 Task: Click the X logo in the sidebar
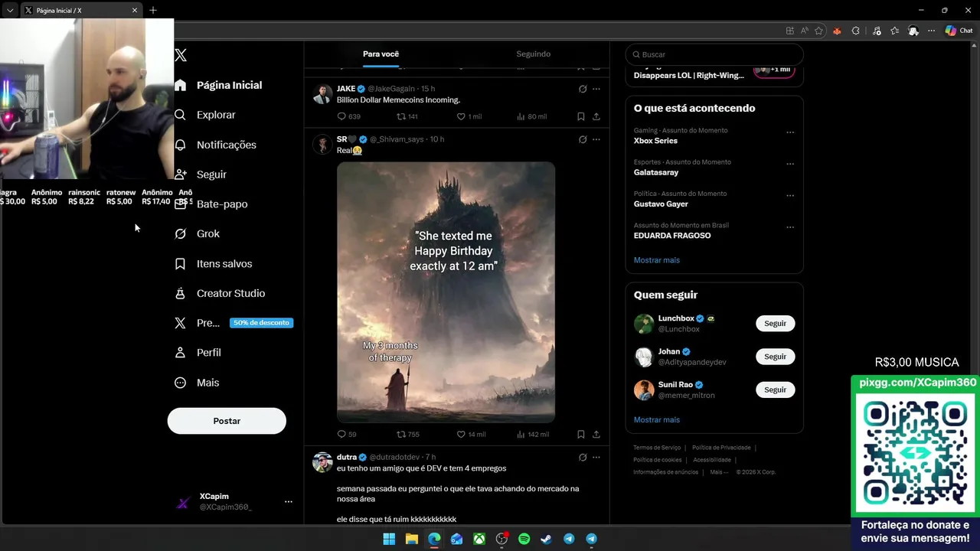tap(181, 55)
